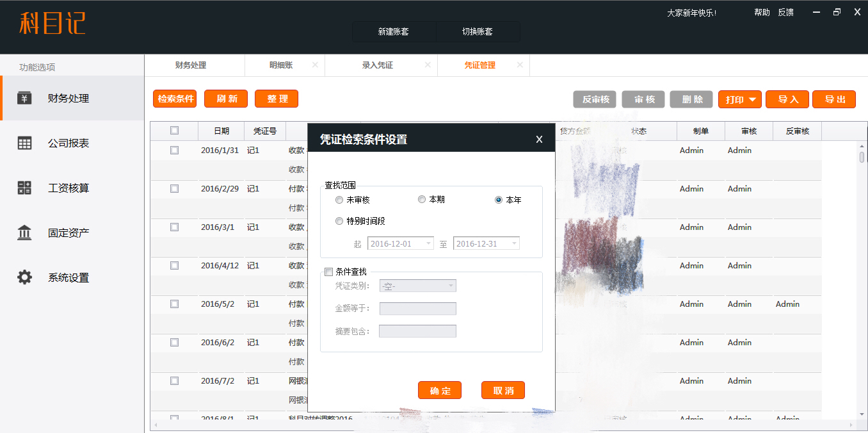Click the 固定资产 bank building icon

(24, 233)
